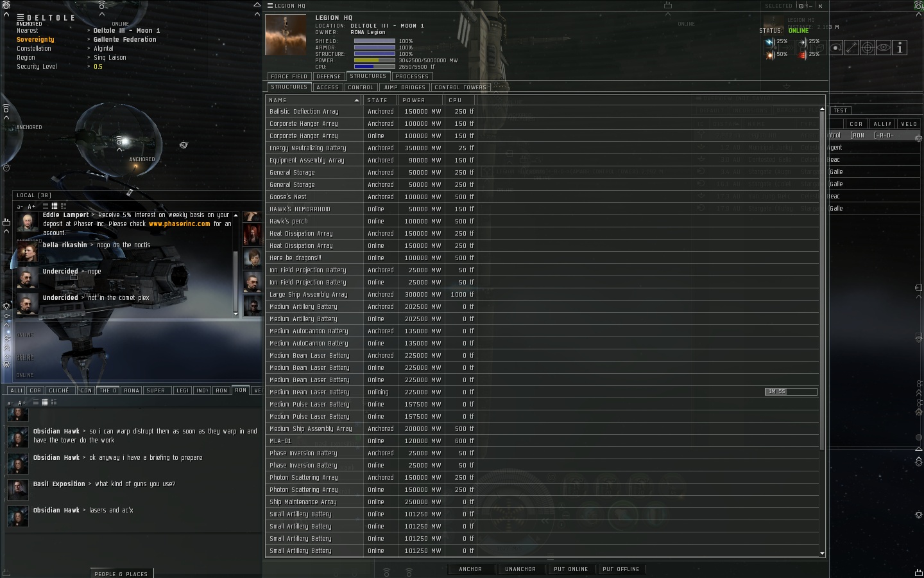924x578 pixels.
Task: Select the CLICHÉ chat channel tab
Action: pos(59,390)
